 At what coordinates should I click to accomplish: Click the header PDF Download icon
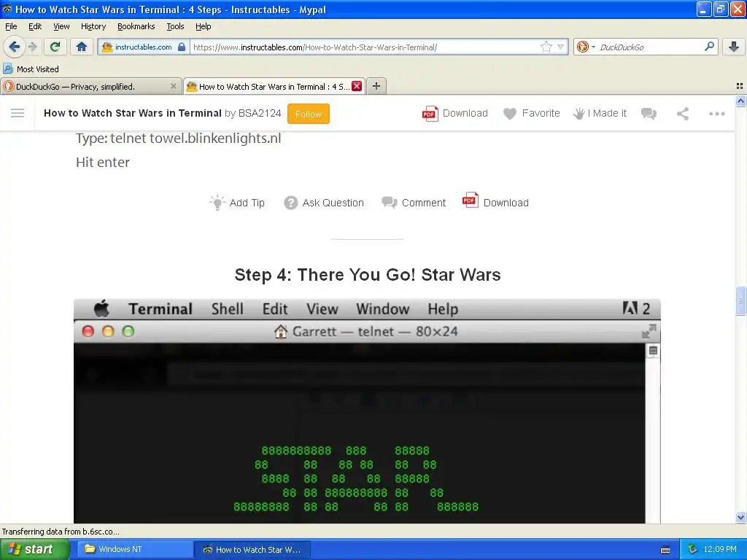430,113
